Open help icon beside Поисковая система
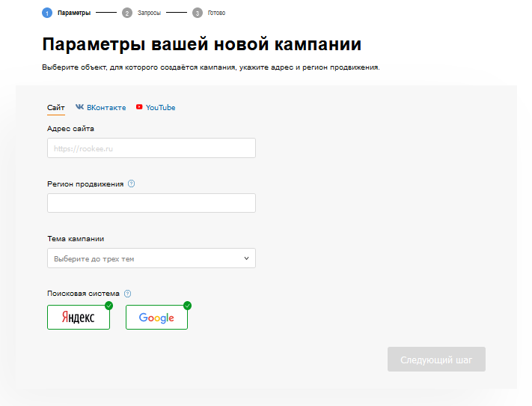Screen dimensions: 532x406 coord(127,294)
